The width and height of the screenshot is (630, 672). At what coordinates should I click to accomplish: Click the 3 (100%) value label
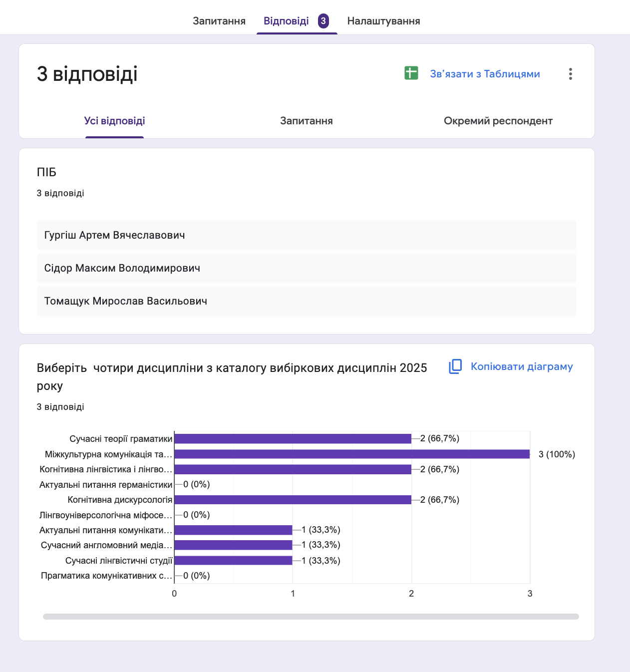tap(557, 454)
